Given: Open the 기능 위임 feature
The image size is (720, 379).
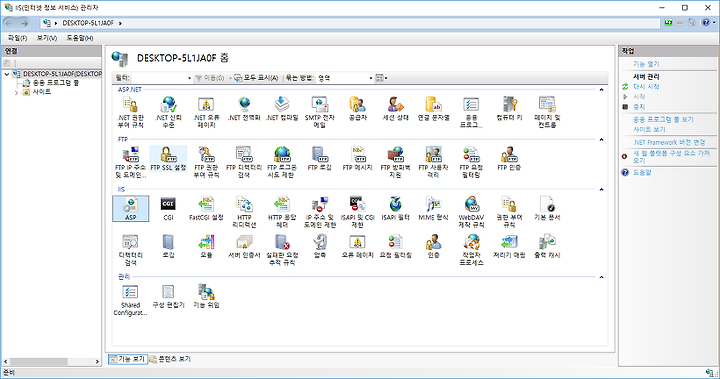Looking at the screenshot, I should 206,297.
